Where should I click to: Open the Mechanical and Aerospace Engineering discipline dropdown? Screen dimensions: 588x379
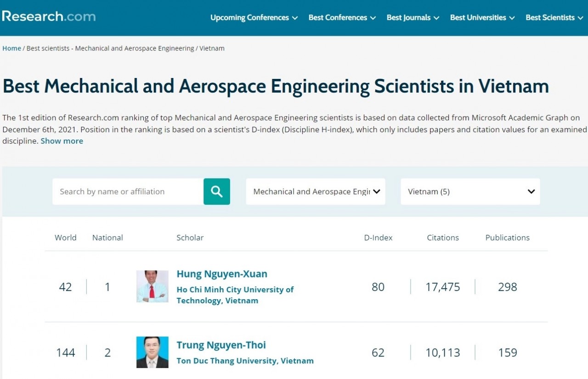click(x=316, y=191)
